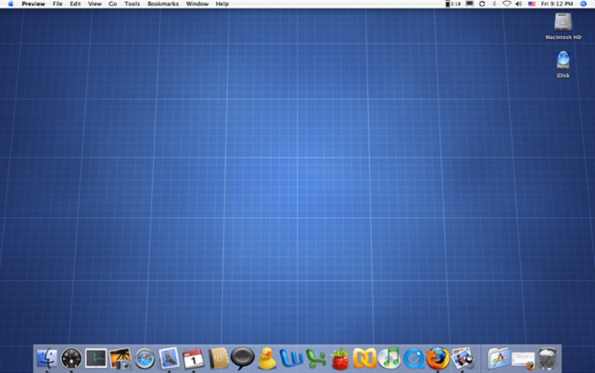Open the Go menu
The width and height of the screenshot is (595, 373).
[113, 4]
